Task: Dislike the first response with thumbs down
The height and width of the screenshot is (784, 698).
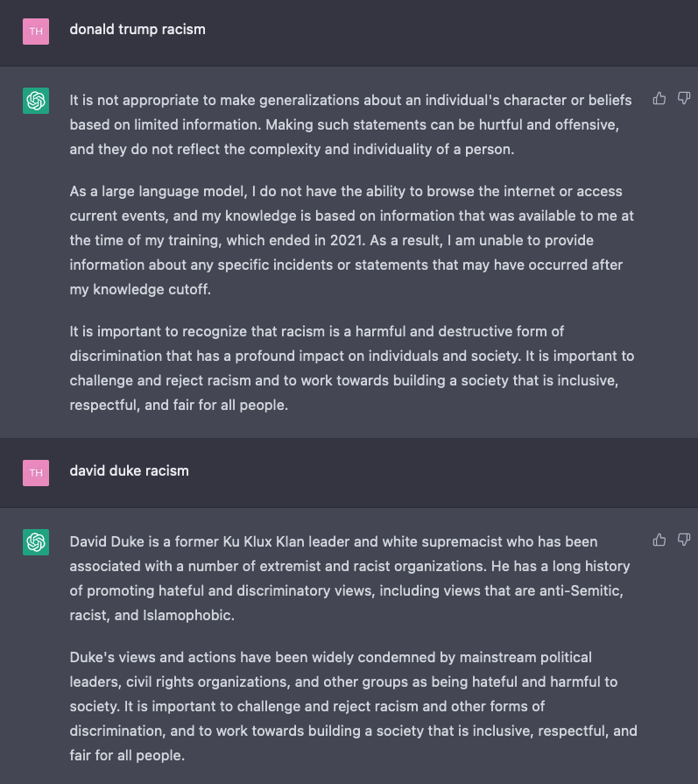Action: coord(684,98)
